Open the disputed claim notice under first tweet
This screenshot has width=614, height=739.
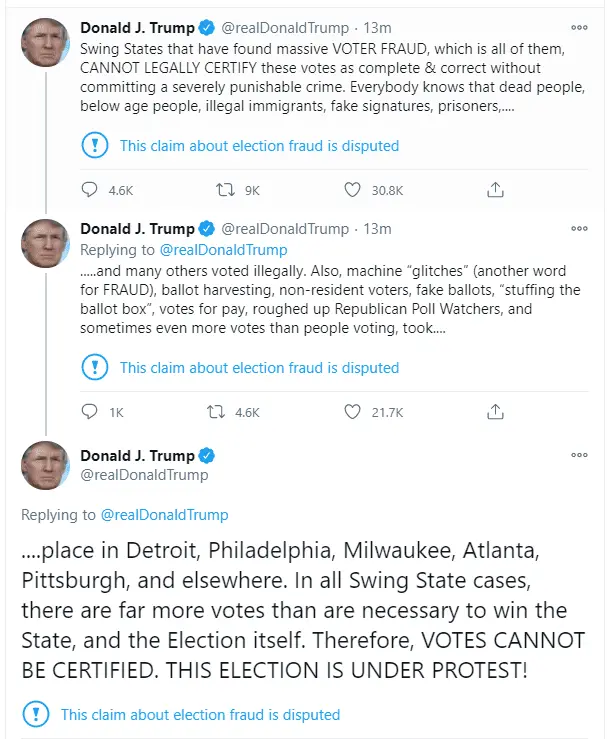tap(259, 146)
